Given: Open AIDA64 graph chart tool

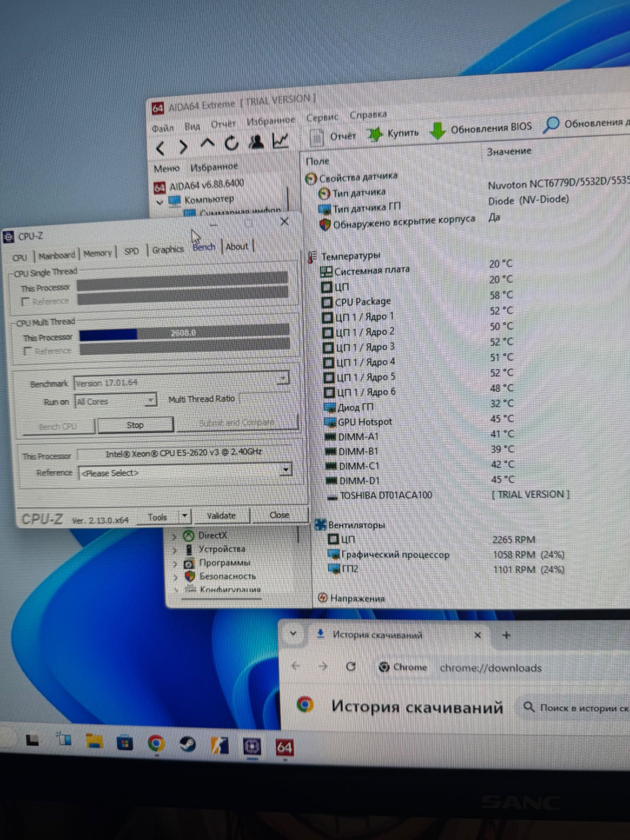Looking at the screenshot, I should 281,140.
